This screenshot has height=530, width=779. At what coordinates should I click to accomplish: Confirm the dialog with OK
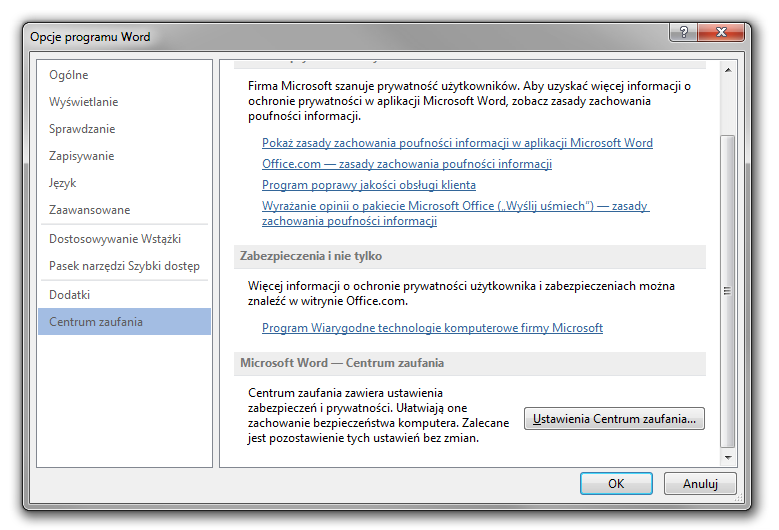point(616,483)
